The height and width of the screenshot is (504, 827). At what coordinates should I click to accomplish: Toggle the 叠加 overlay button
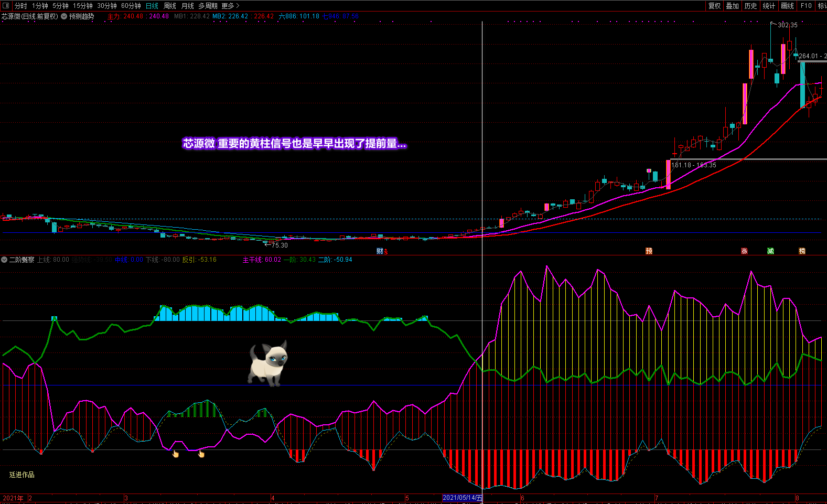(732, 6)
